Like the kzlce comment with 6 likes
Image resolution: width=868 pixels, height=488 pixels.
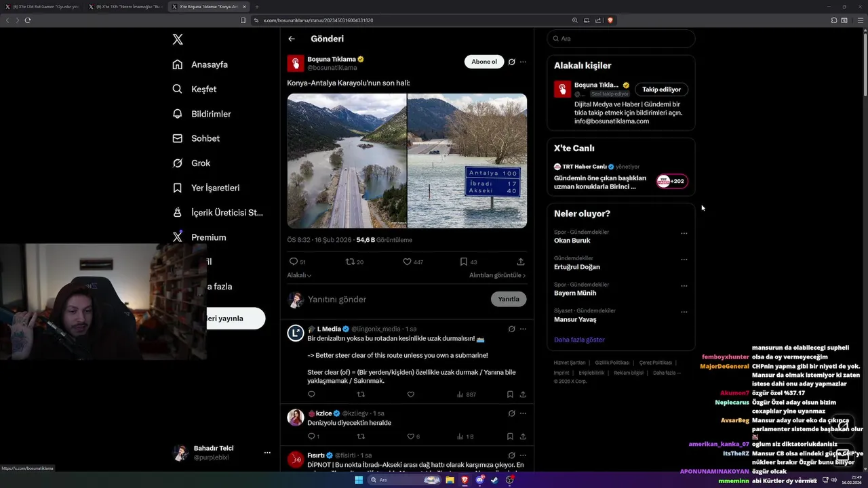pos(412,436)
